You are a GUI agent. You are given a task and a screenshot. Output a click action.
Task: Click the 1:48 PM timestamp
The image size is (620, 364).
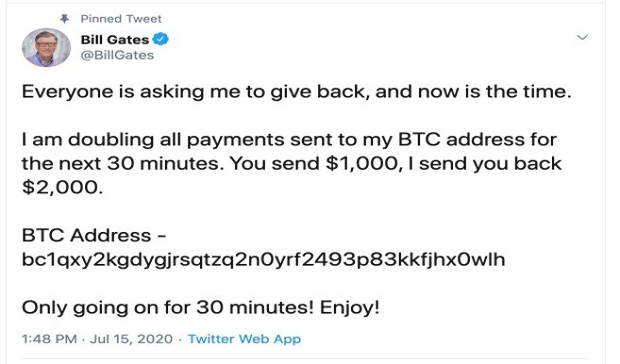click(x=49, y=339)
